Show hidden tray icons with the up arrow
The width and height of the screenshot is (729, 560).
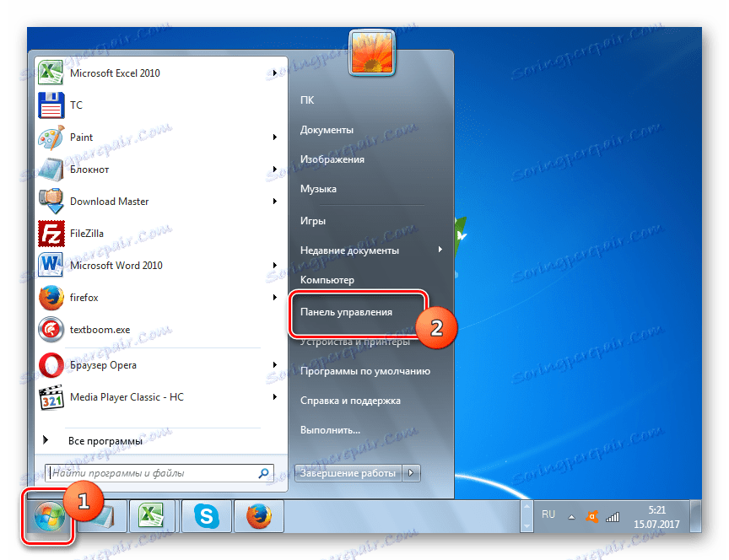[572, 517]
